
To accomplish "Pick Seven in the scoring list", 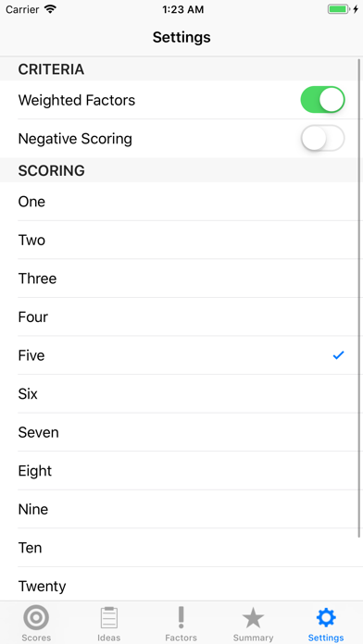I will pos(181,432).
